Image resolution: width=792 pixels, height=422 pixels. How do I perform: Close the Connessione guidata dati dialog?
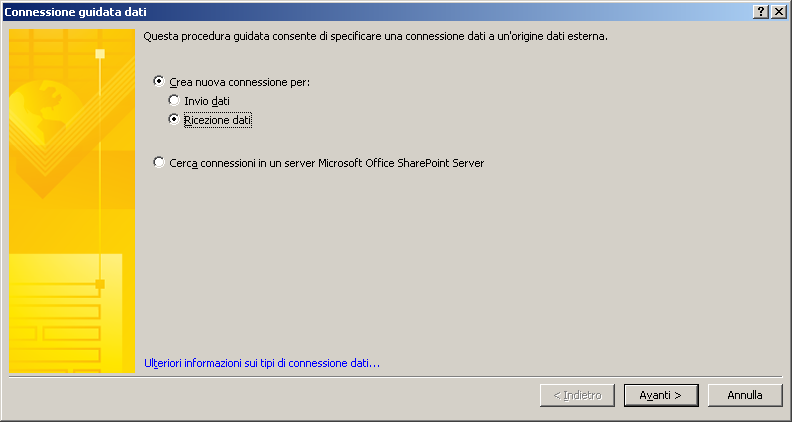tap(778, 12)
